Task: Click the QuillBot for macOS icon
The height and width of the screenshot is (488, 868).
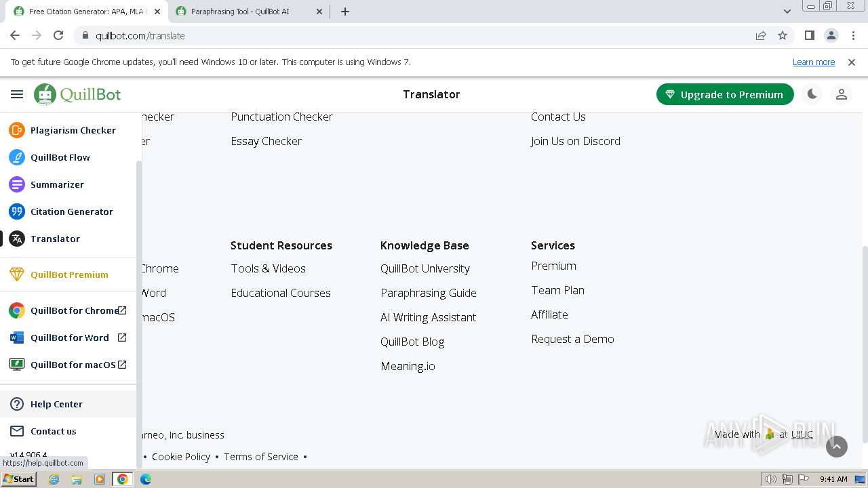Action: (17, 365)
